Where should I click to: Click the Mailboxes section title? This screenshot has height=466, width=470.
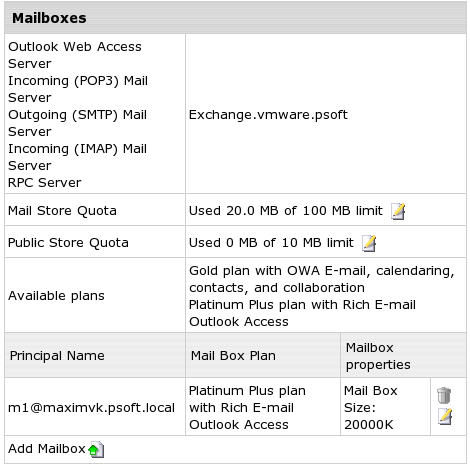(49, 18)
